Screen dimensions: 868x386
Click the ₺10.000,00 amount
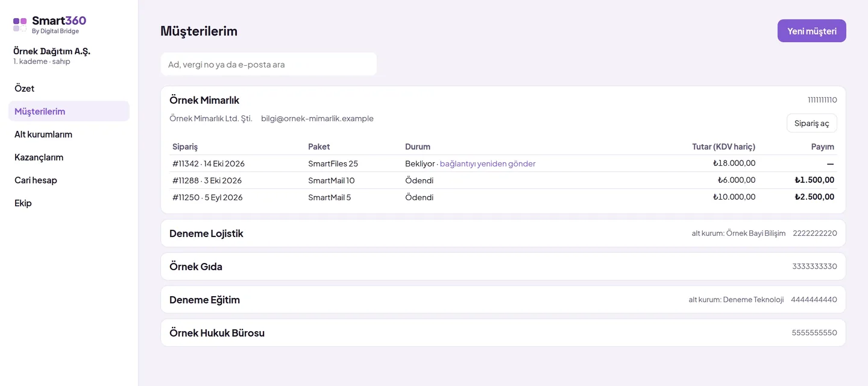tap(734, 197)
